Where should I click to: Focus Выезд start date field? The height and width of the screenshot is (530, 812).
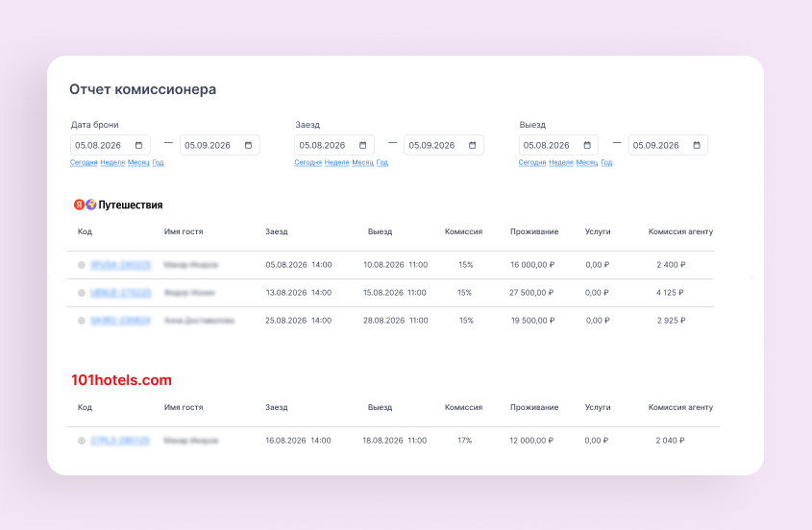[x=558, y=145]
